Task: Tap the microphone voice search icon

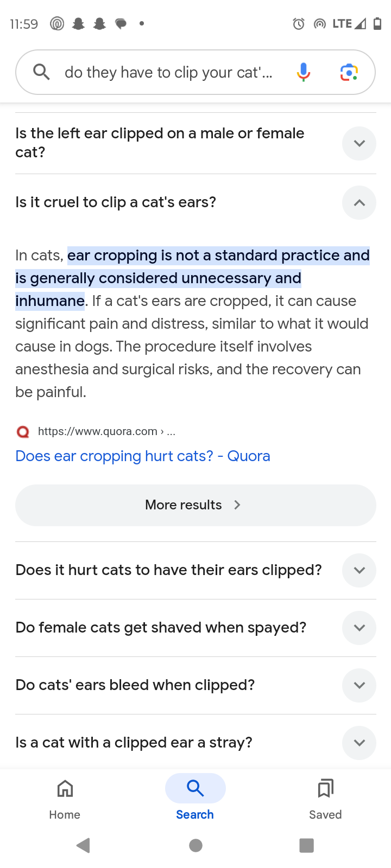Action: 304,72
